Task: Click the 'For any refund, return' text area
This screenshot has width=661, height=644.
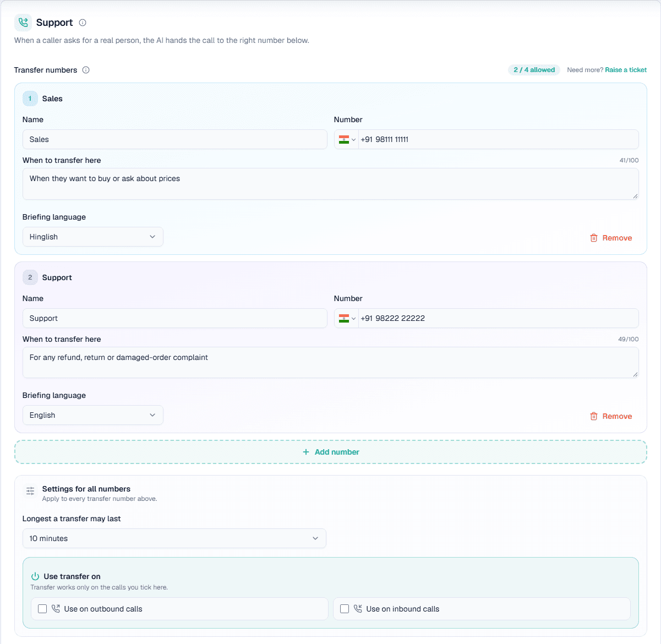Action: [331, 362]
